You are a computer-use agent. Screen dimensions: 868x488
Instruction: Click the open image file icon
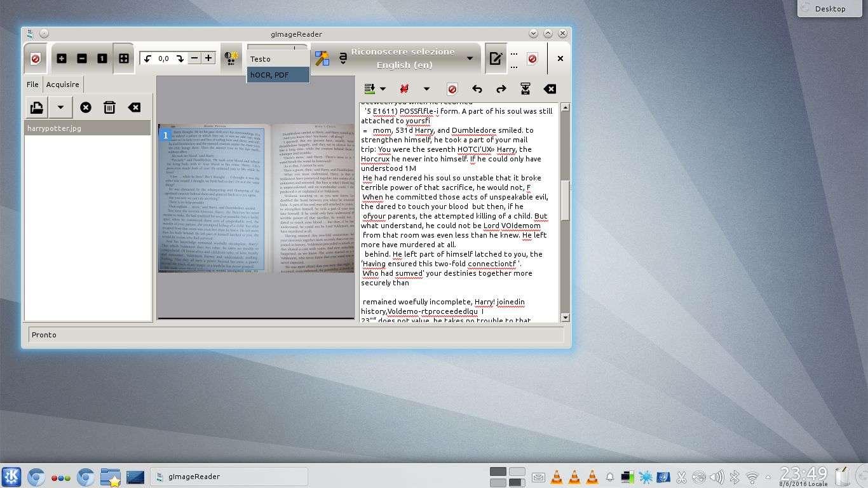coord(37,107)
